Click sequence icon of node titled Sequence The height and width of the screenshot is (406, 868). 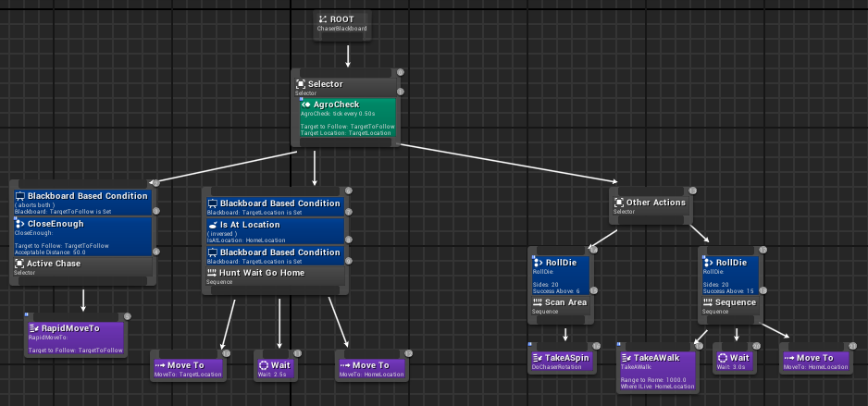708,302
